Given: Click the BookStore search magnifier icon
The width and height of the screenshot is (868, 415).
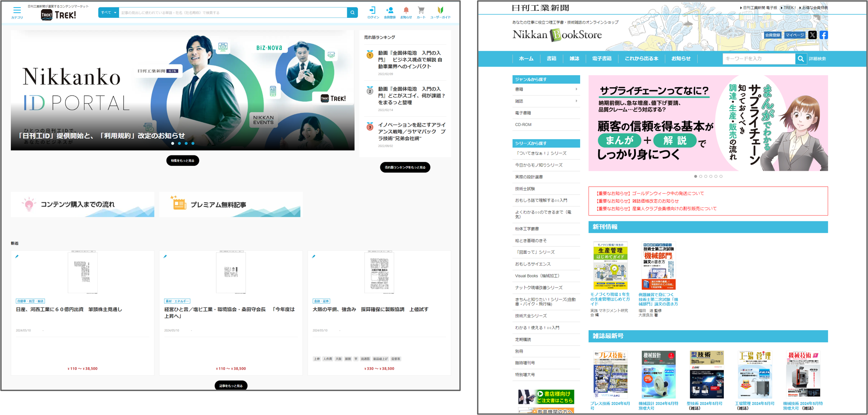Looking at the screenshot, I should pyautogui.click(x=801, y=59).
